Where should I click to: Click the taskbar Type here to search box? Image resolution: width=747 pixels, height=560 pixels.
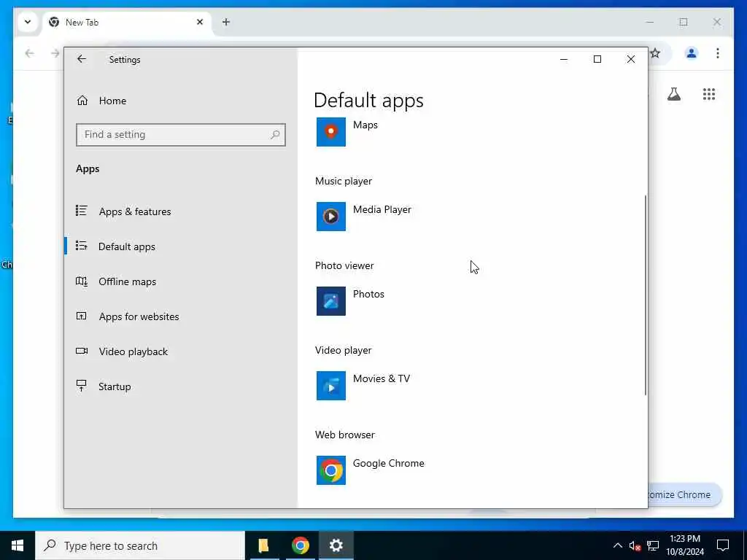point(140,545)
